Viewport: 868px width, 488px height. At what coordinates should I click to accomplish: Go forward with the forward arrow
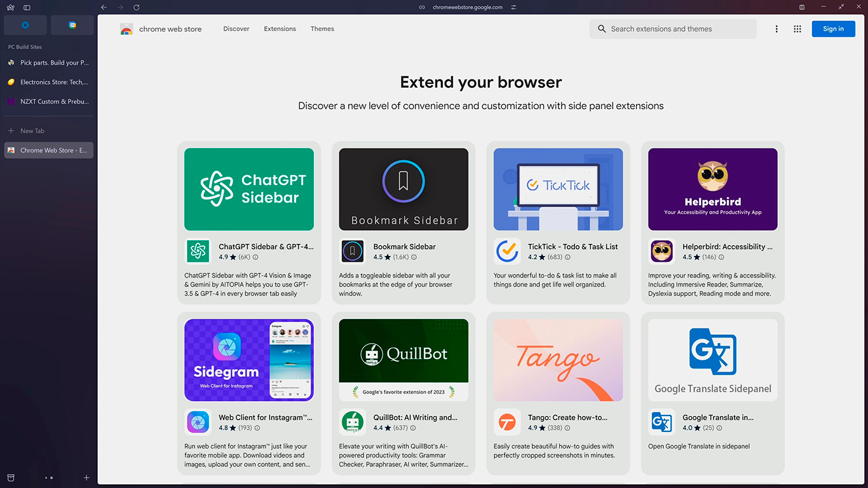point(121,7)
